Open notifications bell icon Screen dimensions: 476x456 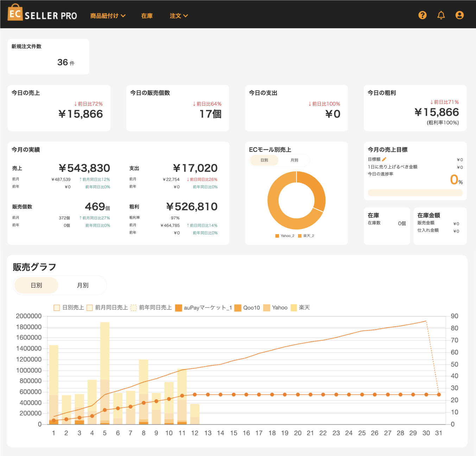pyautogui.click(x=441, y=15)
